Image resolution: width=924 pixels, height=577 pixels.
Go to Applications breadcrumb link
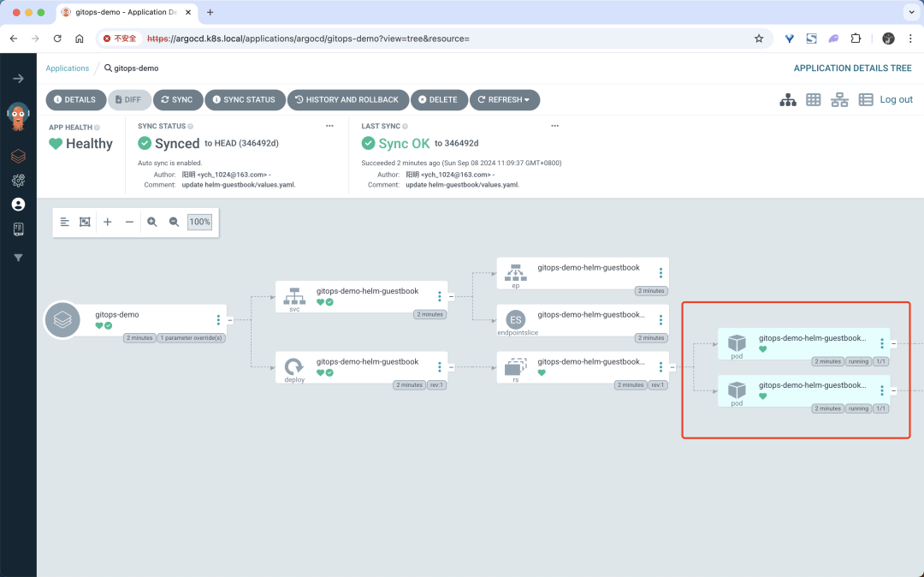point(68,68)
